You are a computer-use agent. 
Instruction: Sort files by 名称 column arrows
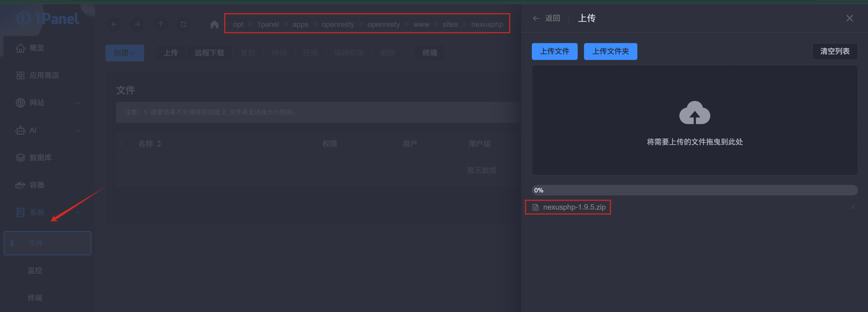159,144
